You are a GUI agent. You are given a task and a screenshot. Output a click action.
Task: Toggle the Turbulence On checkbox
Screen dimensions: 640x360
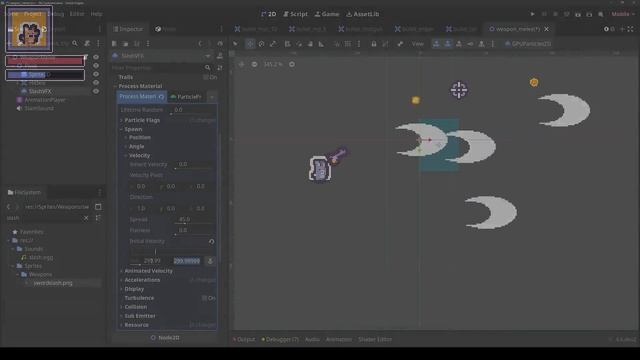(x=209, y=298)
